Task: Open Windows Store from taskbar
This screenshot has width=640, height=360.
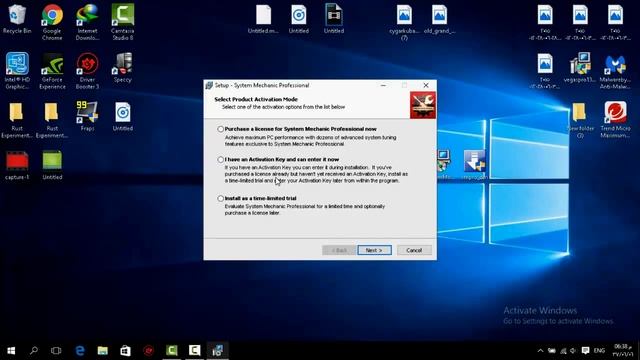Action: (125, 351)
